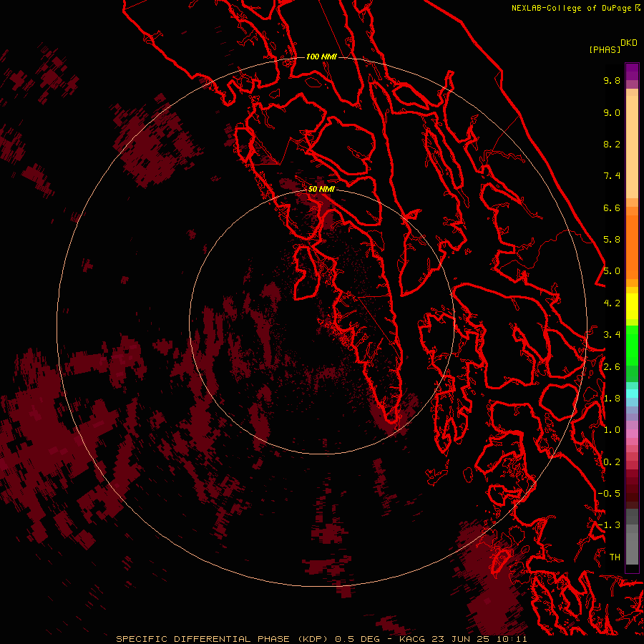This screenshot has height=644, width=644.
Task: Click the 7.4 value on color scale
Action: click(612, 176)
